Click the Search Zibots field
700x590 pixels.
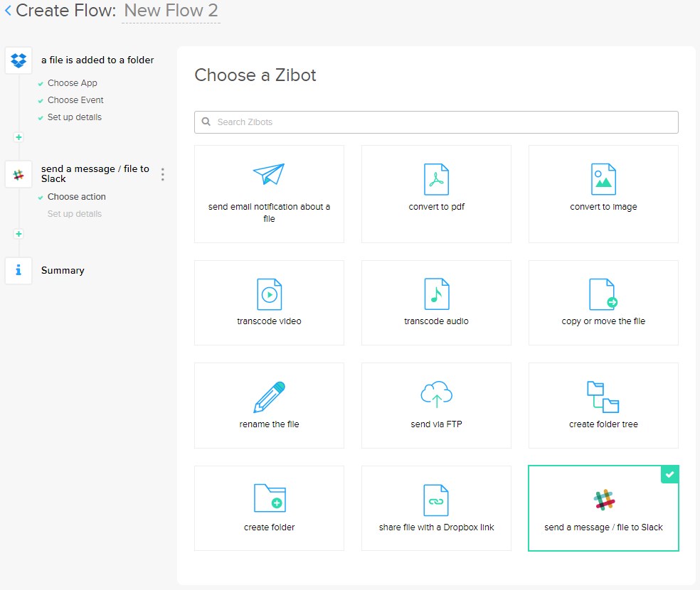pos(436,122)
